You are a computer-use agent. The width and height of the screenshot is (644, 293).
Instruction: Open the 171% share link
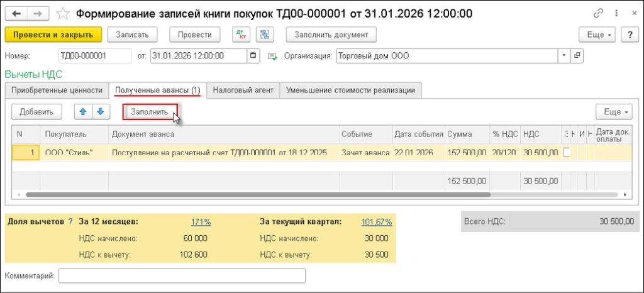point(201,221)
